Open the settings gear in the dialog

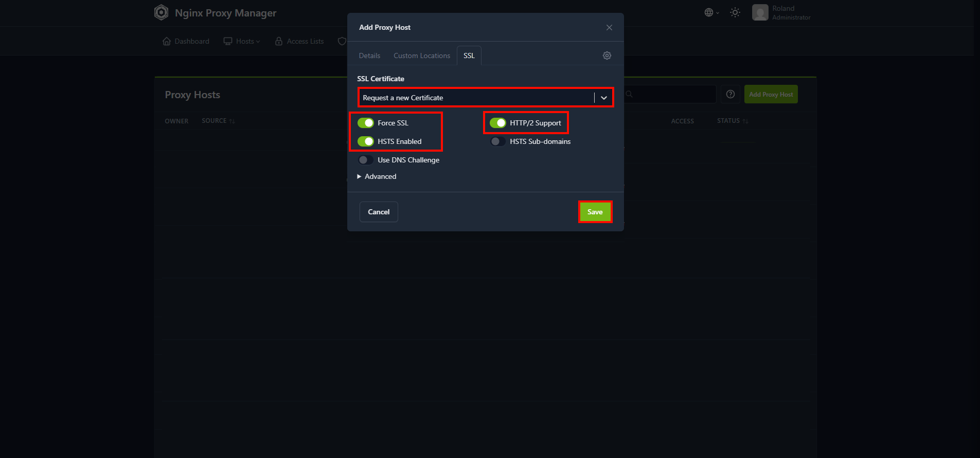coord(607,56)
